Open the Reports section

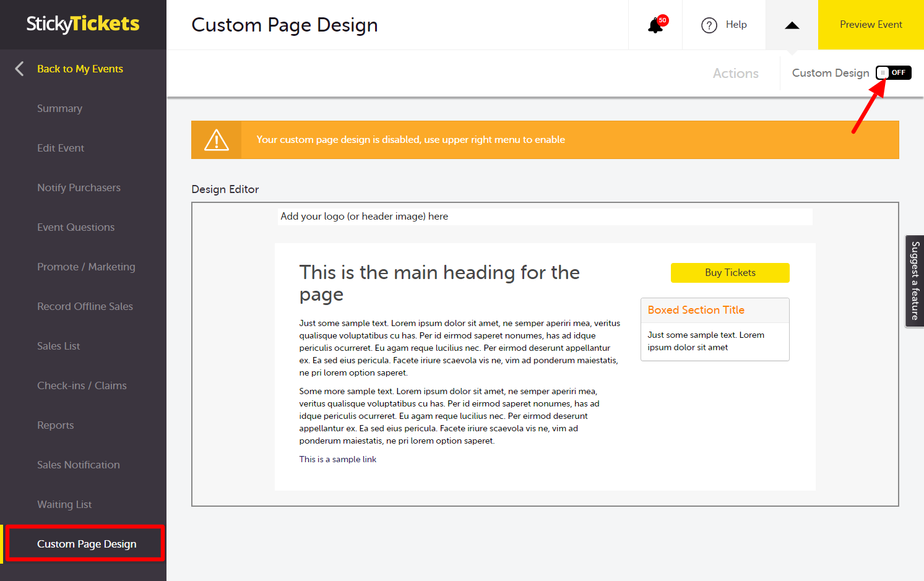tap(55, 425)
